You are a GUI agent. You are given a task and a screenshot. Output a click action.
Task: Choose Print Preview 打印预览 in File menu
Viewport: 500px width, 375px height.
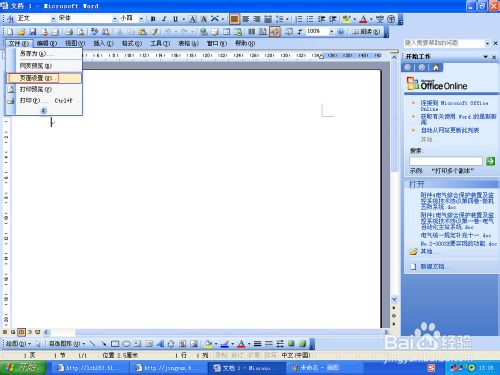pyautogui.click(x=44, y=89)
